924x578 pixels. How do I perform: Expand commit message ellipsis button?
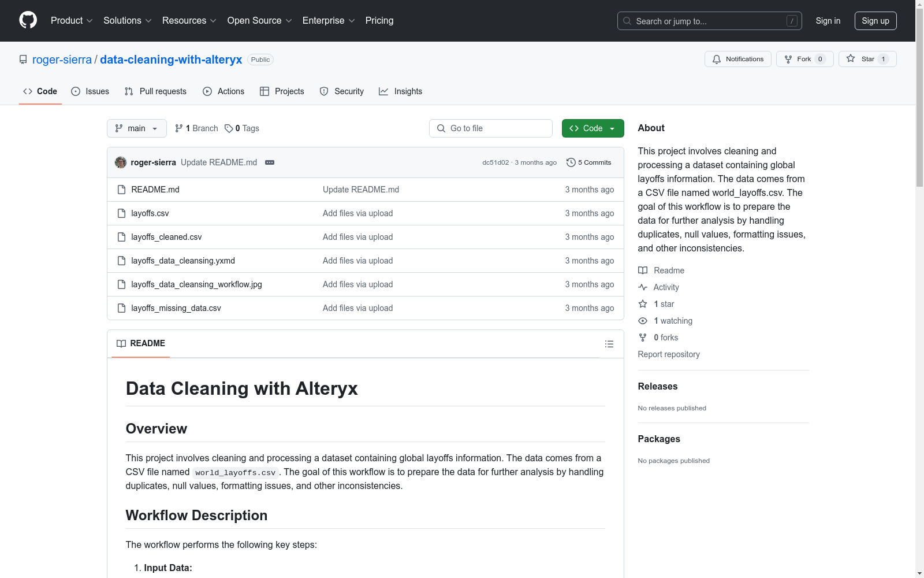tap(270, 162)
